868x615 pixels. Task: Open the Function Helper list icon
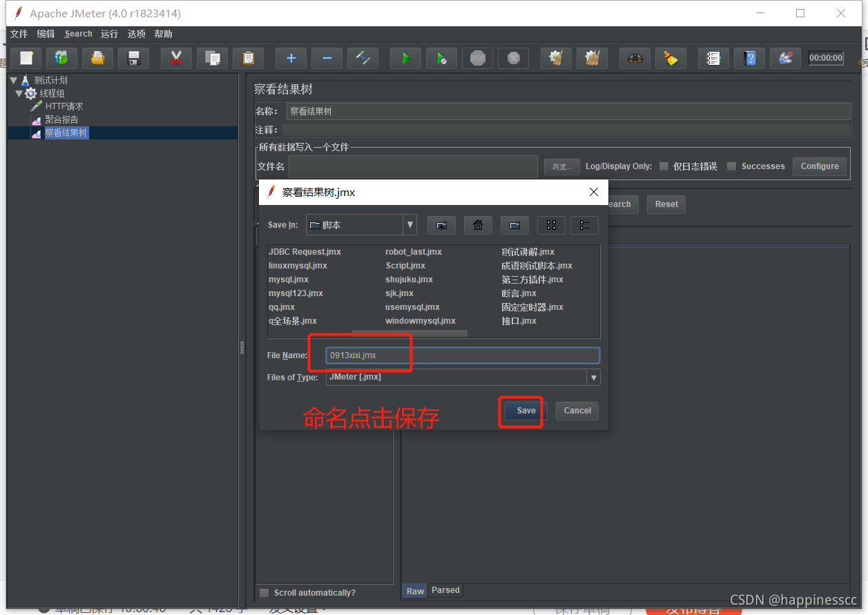pyautogui.click(x=713, y=58)
